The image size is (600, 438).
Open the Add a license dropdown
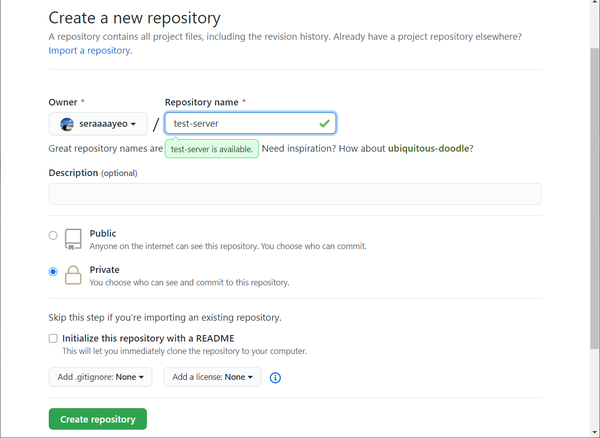pos(212,377)
